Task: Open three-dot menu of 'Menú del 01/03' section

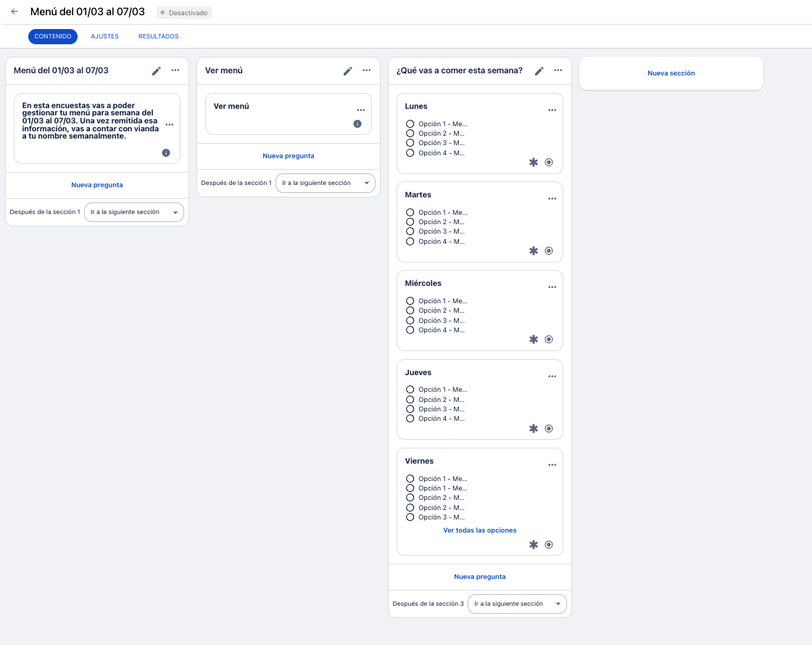Action: pyautogui.click(x=175, y=70)
